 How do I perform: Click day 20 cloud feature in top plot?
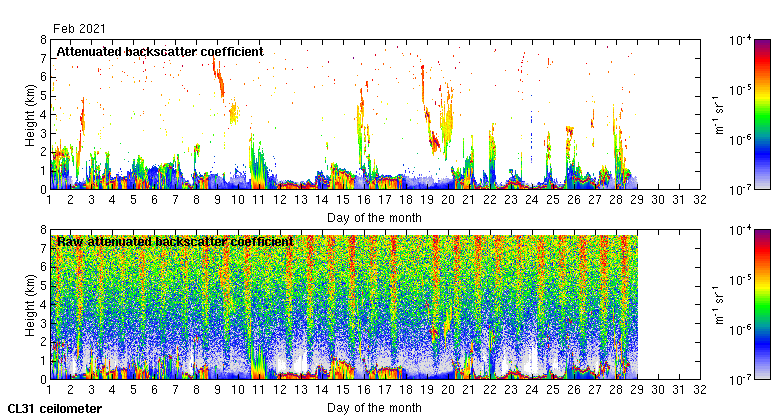click(447, 118)
